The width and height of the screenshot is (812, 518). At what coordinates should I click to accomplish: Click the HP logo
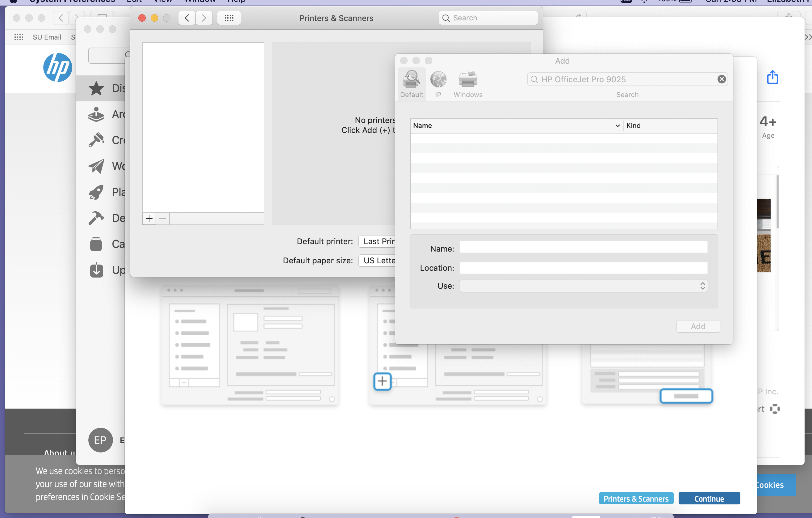pyautogui.click(x=58, y=67)
